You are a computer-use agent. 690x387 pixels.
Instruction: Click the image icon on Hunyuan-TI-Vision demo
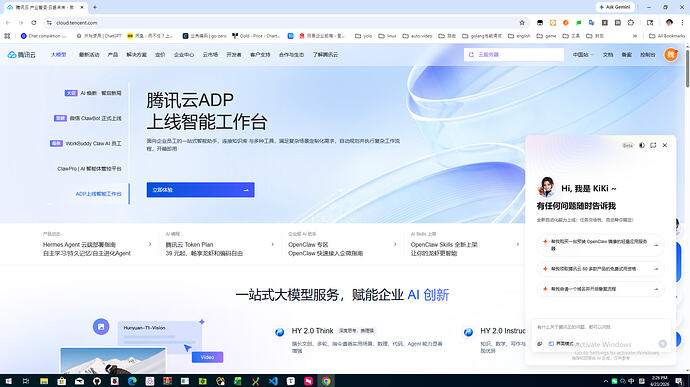pos(101,327)
